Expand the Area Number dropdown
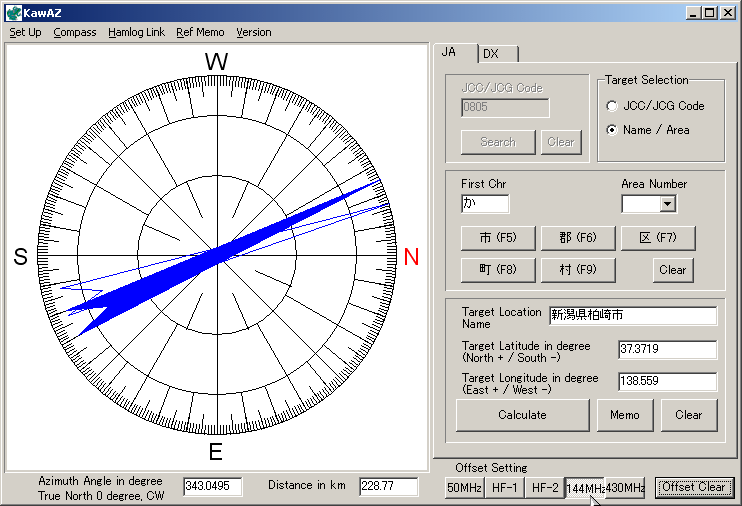742x506 pixels. click(667, 204)
